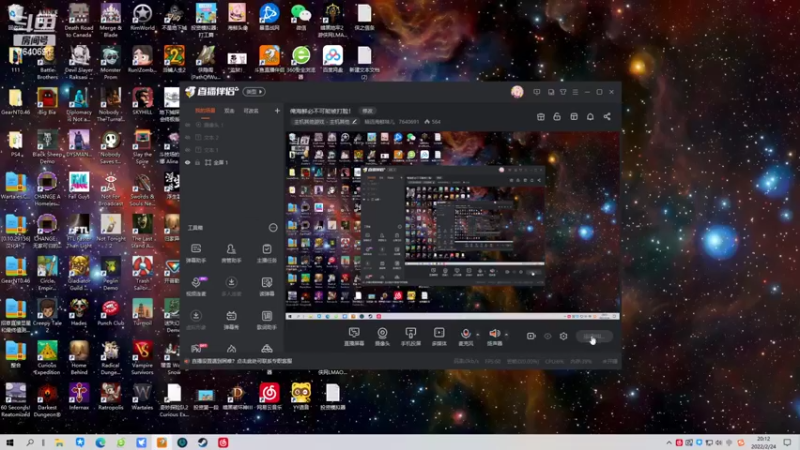Open the danmaku show tool
The width and height of the screenshot is (800, 450).
pos(231,320)
